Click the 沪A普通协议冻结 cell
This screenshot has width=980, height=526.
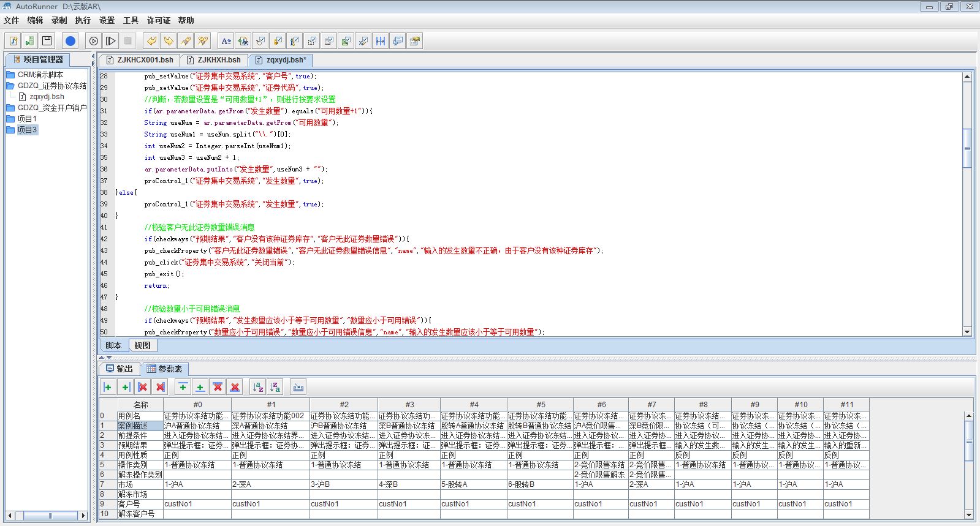coord(197,426)
